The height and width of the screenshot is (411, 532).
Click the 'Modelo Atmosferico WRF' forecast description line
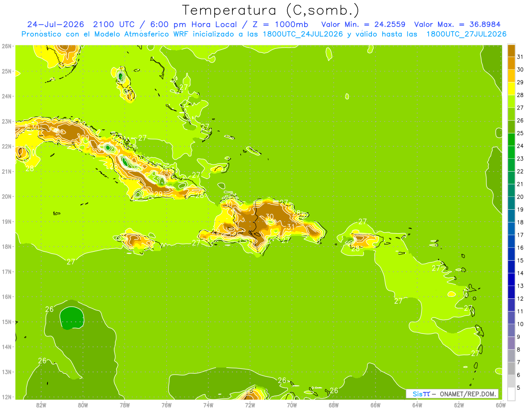pos(264,34)
